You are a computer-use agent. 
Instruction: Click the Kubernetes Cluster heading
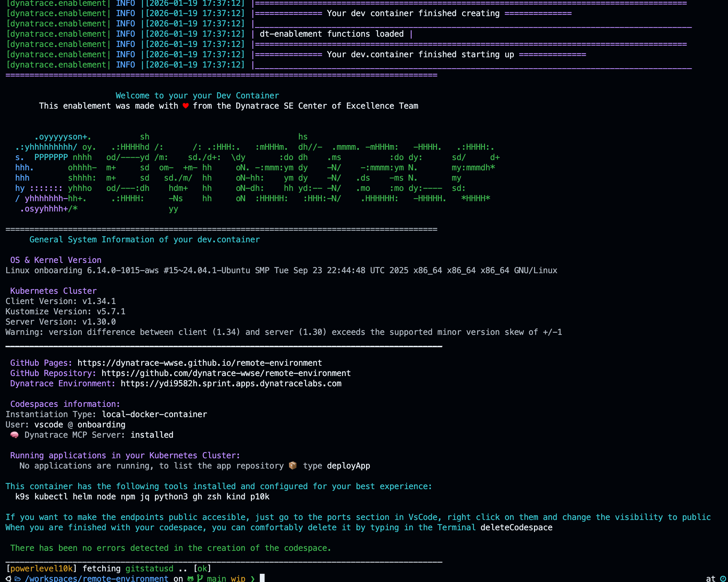point(53,291)
